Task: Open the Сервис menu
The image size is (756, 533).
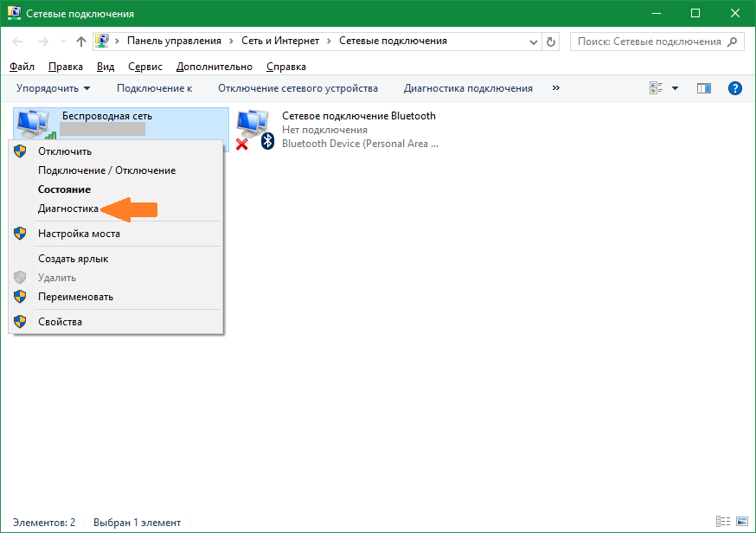Action: pyautogui.click(x=144, y=67)
